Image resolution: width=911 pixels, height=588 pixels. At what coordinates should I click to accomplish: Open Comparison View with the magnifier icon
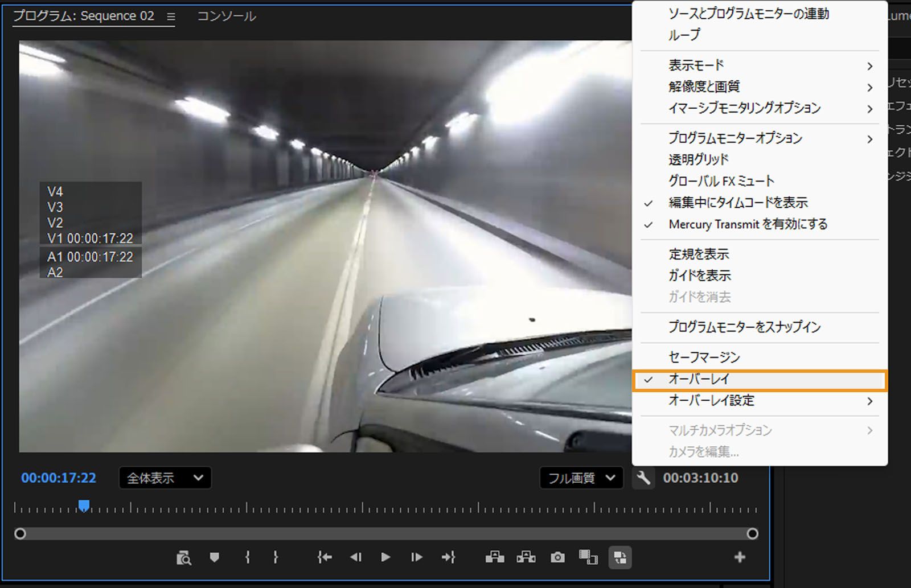pyautogui.click(x=183, y=557)
